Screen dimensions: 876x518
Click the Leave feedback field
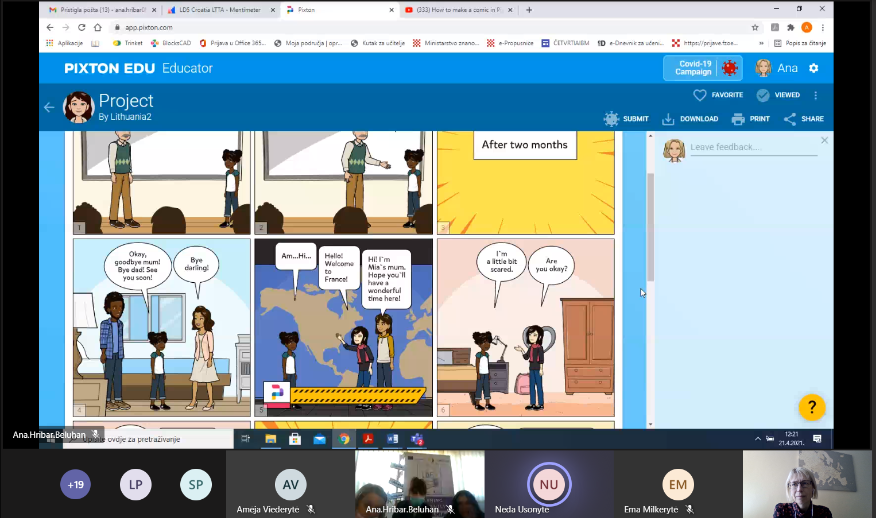(x=754, y=147)
